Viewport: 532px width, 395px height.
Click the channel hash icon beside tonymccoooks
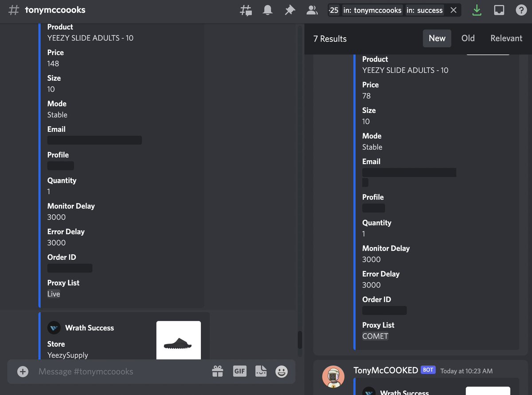[14, 10]
